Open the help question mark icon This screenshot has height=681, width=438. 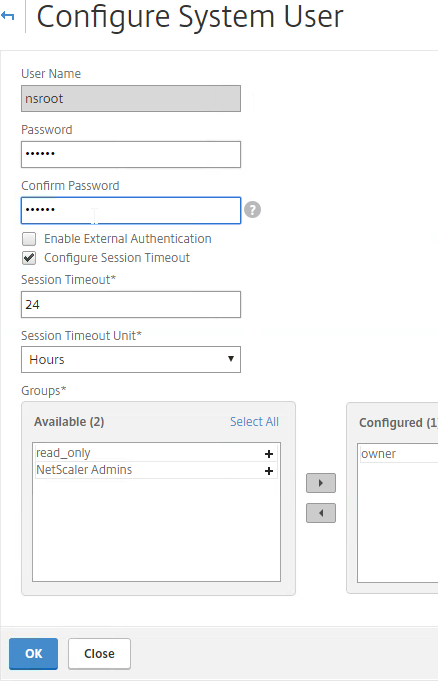pyautogui.click(x=252, y=210)
